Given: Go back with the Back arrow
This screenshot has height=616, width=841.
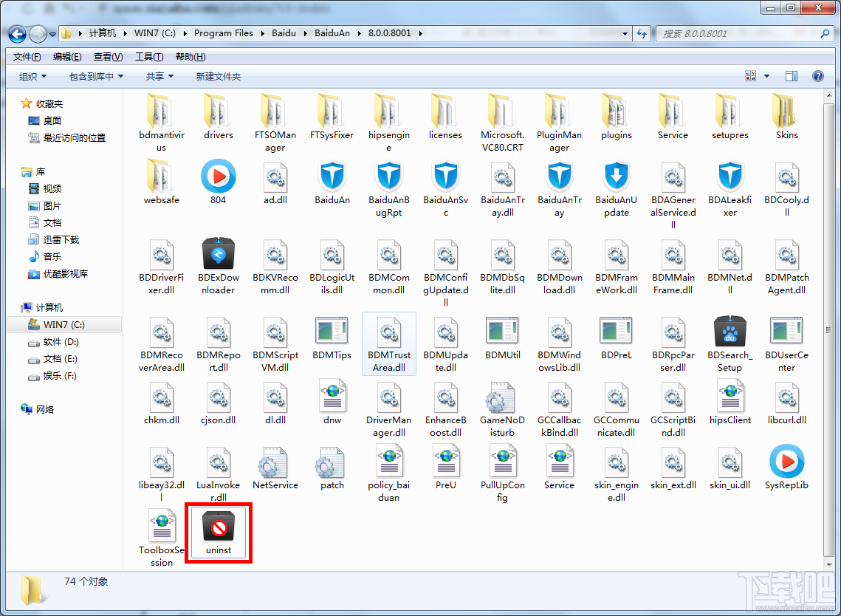Looking at the screenshot, I should [17, 34].
